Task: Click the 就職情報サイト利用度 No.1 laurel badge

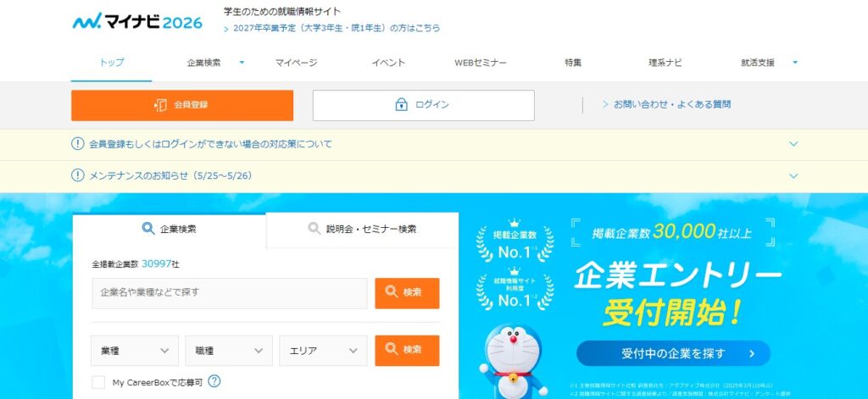Action: [x=515, y=288]
